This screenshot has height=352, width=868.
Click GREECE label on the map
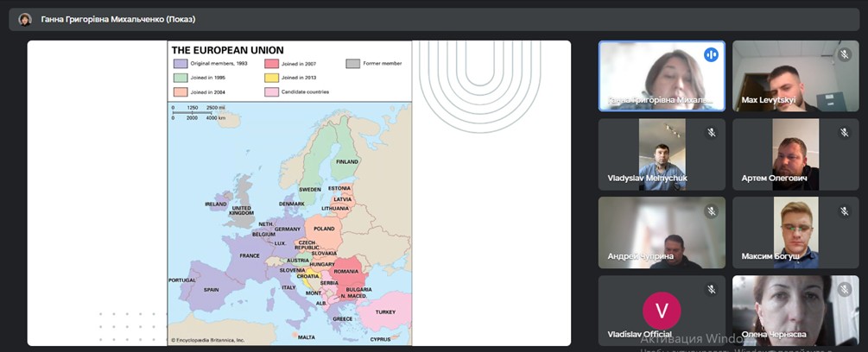tap(343, 319)
